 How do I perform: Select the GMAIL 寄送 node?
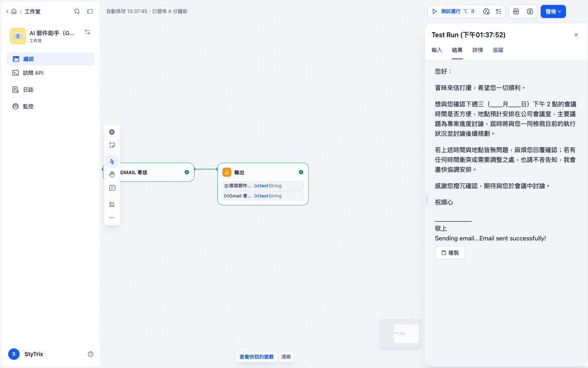(149, 172)
